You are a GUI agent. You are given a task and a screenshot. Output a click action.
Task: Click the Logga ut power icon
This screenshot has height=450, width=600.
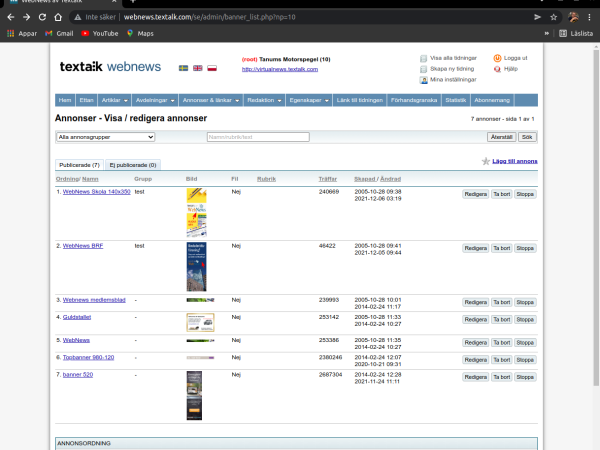pyautogui.click(x=497, y=58)
